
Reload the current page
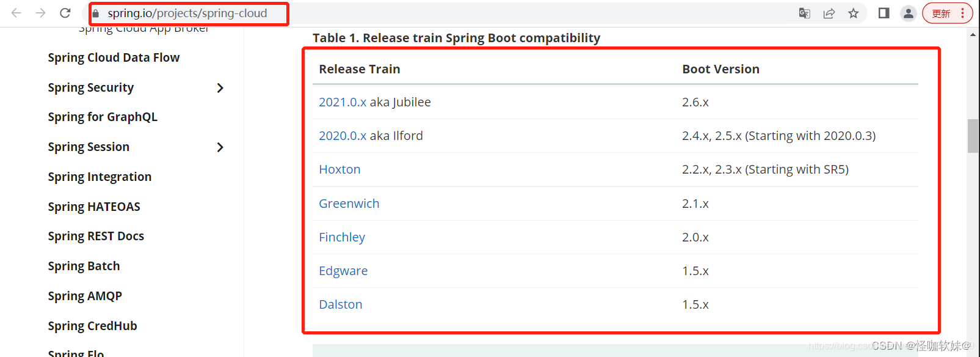point(65,13)
